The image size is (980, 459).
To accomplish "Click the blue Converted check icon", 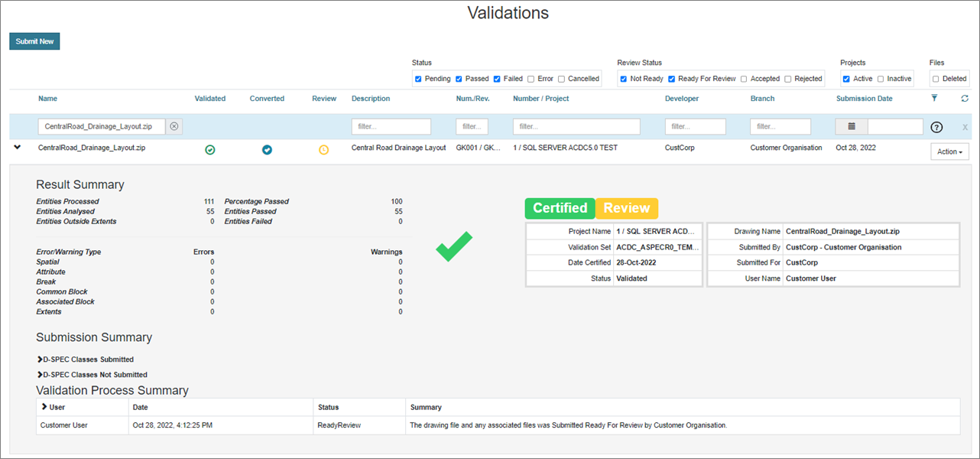I will [x=267, y=150].
